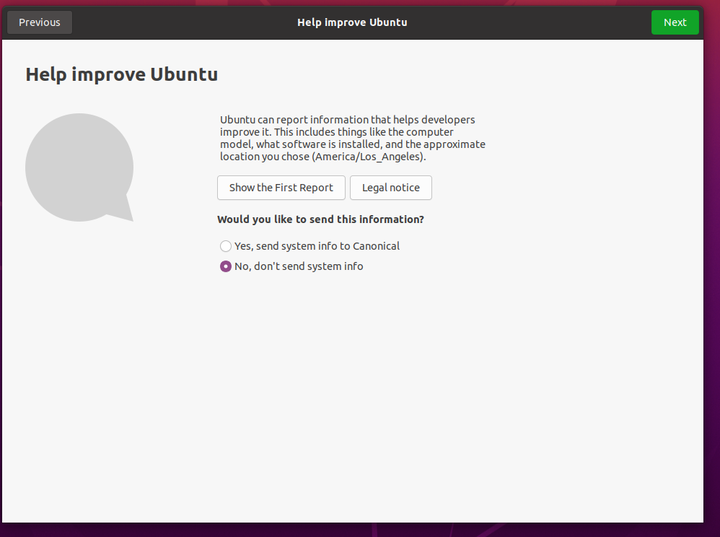Open Show the First Report
Screen dimensions: 720x537
(x=281, y=187)
